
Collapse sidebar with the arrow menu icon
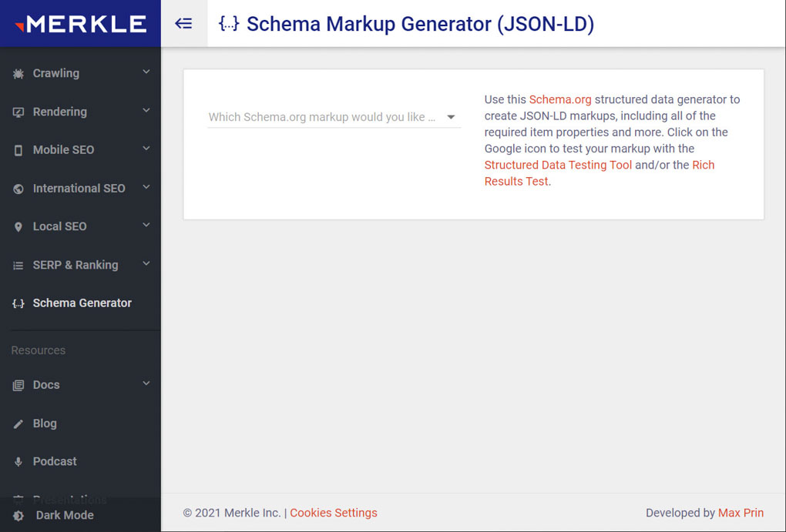point(183,24)
